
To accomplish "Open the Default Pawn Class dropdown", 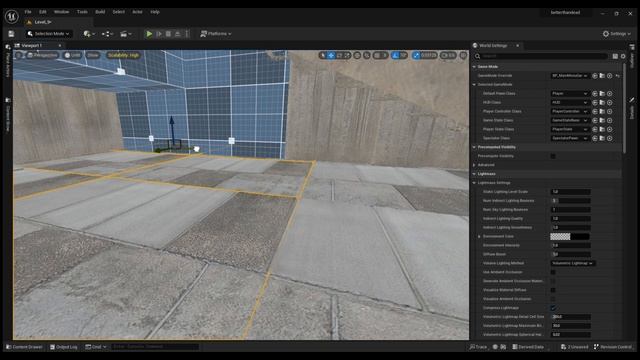I will [x=570, y=93].
